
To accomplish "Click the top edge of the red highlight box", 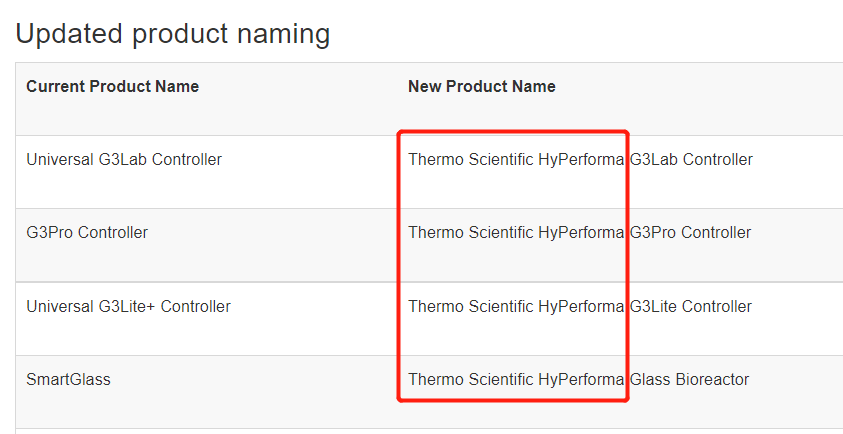I will [x=512, y=131].
